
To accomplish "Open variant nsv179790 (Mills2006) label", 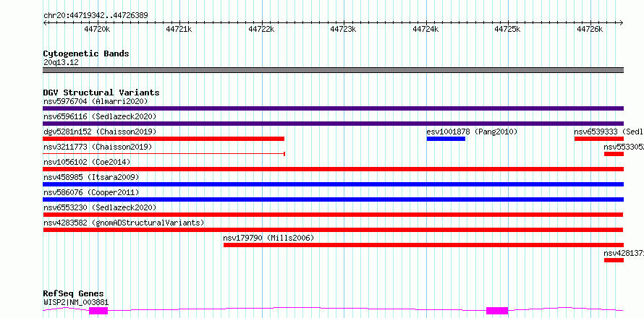I will pyautogui.click(x=268, y=238).
